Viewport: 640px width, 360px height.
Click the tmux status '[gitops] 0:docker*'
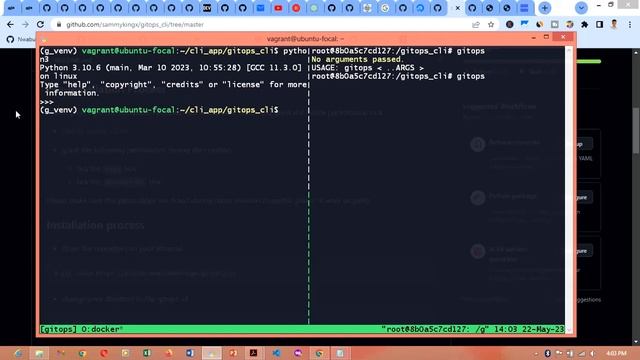[x=82, y=329]
